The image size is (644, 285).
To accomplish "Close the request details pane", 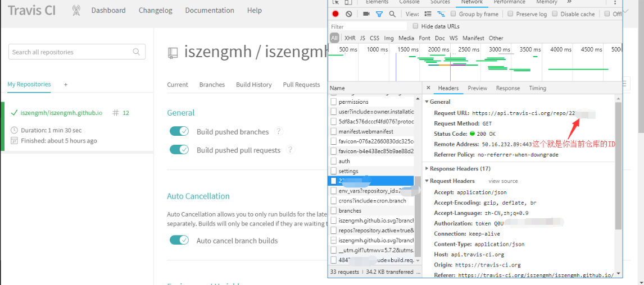I will pyautogui.click(x=428, y=88).
